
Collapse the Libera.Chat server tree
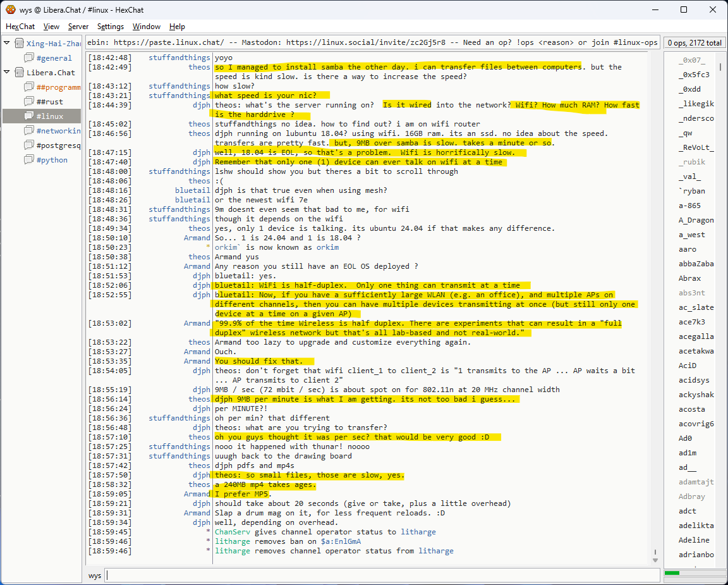(7, 73)
